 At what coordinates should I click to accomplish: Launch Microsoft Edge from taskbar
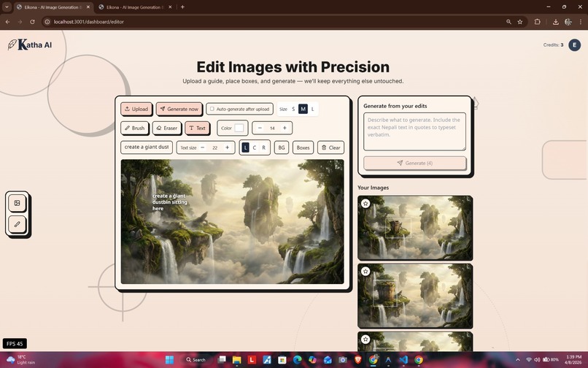297,360
